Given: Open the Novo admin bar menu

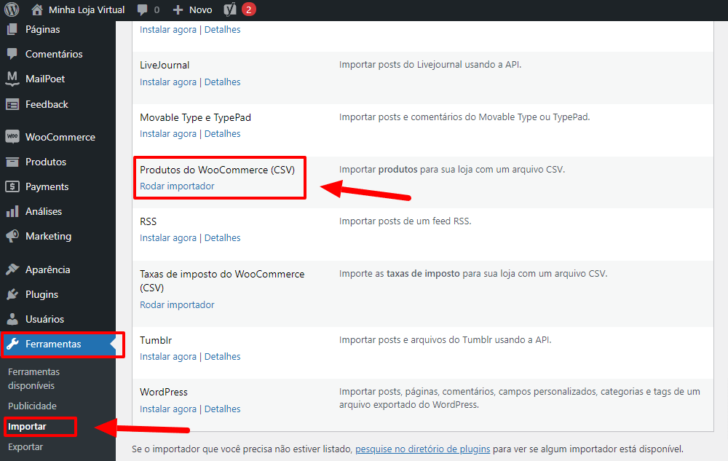Looking at the screenshot, I should (x=201, y=10).
